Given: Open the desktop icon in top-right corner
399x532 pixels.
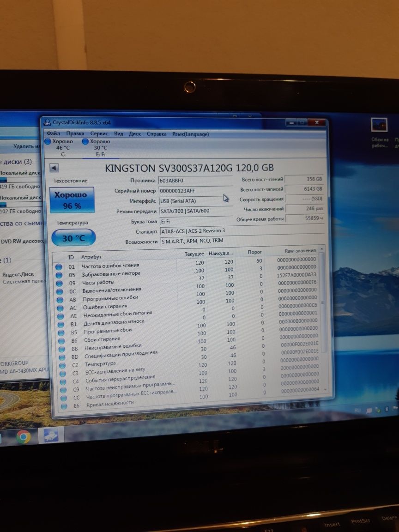Looking at the screenshot, I should coord(379,133).
